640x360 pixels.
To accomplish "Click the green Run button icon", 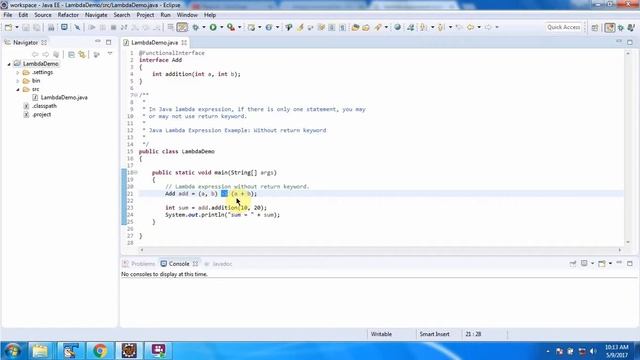I will (x=213, y=27).
